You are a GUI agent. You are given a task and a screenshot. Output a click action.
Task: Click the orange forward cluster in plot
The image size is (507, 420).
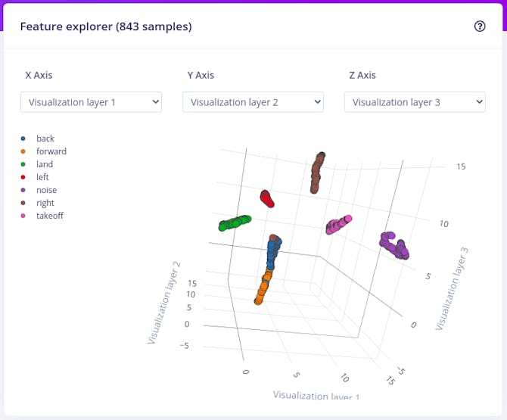262,291
